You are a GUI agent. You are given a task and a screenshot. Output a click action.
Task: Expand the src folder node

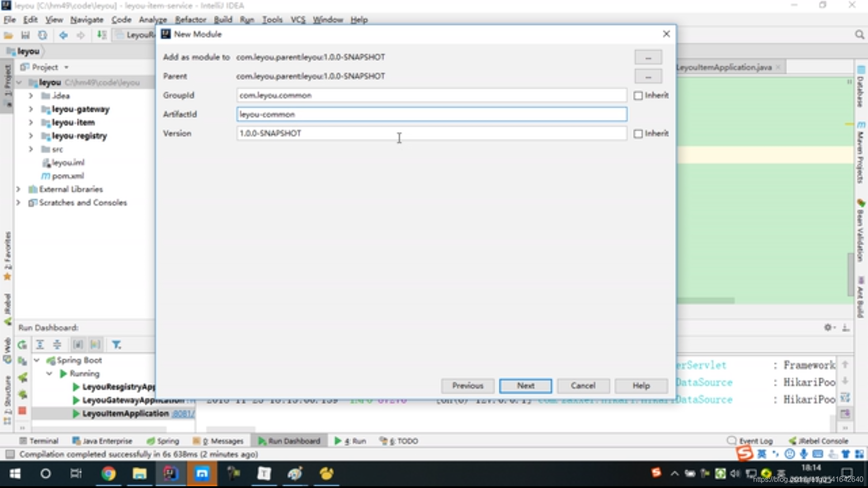coord(31,149)
